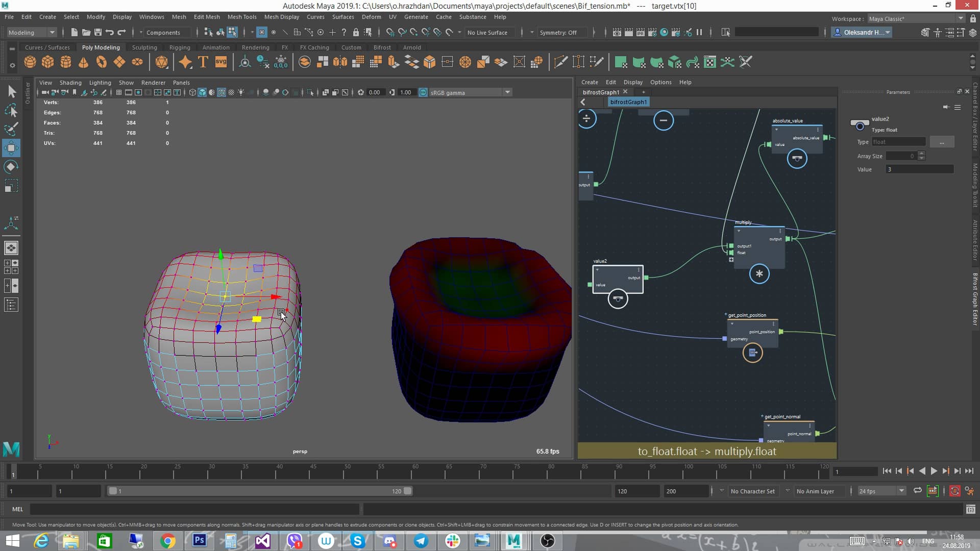Image resolution: width=980 pixels, height=551 pixels.
Task: Click the No Live Surface button
Action: pos(488,32)
